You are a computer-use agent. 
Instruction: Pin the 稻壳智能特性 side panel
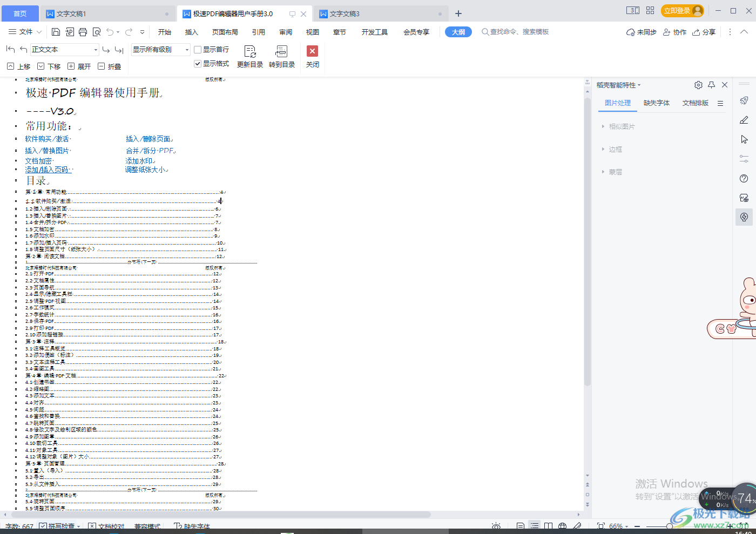pos(711,85)
